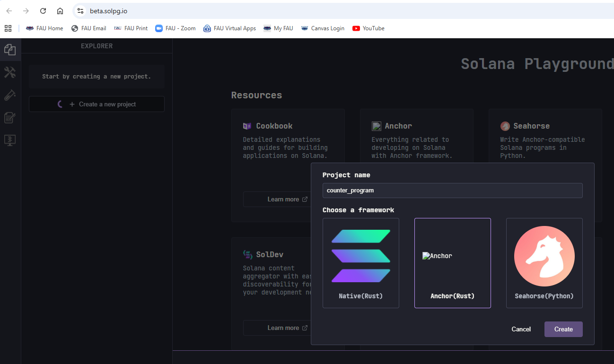The width and height of the screenshot is (614, 364).
Task: Cancel the new project dialog
Action: coord(521,329)
